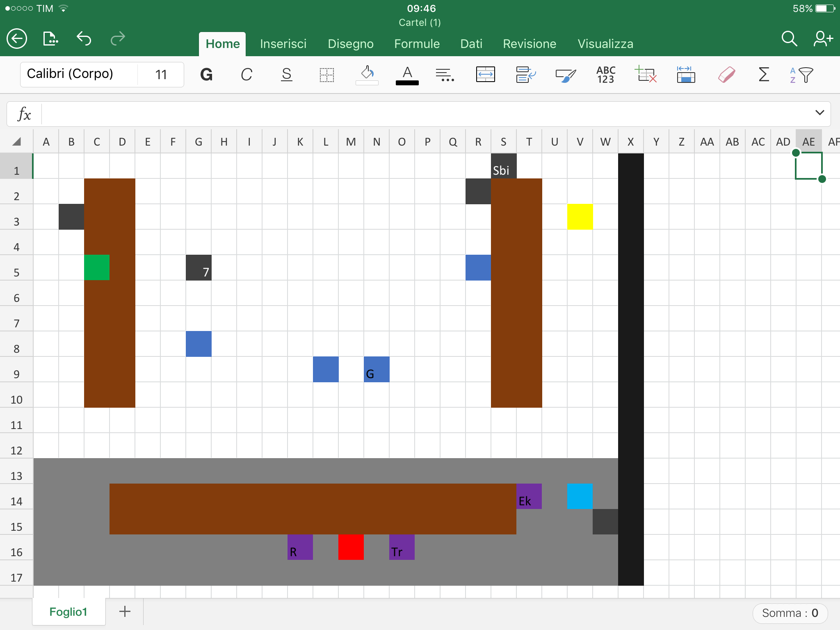Open the number format ABC 123 tool
Viewport: 840px width, 630px height.
point(605,75)
